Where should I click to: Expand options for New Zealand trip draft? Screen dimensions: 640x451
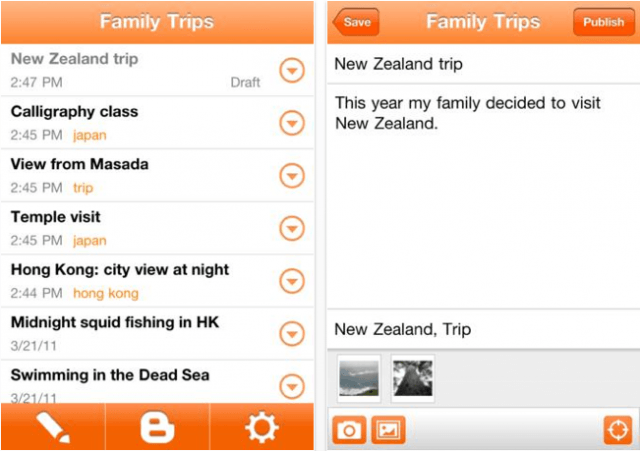[291, 70]
